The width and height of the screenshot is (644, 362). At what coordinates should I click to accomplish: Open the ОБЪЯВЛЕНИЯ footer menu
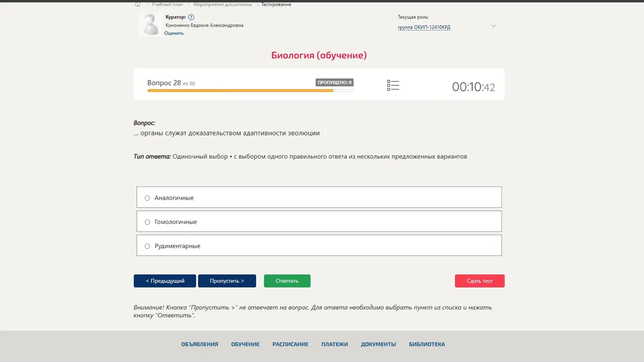click(x=199, y=344)
